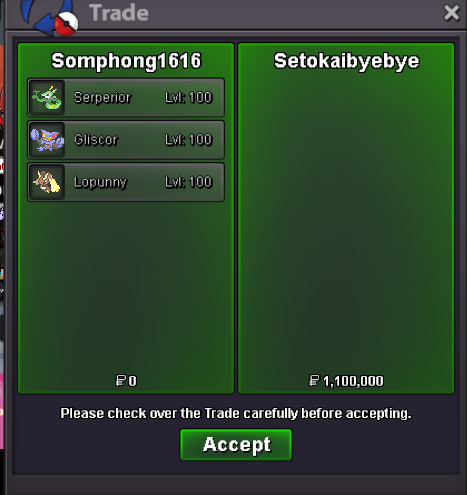Click the Gliscor sprite icon
Screen dimensions: 467x495
47,140
